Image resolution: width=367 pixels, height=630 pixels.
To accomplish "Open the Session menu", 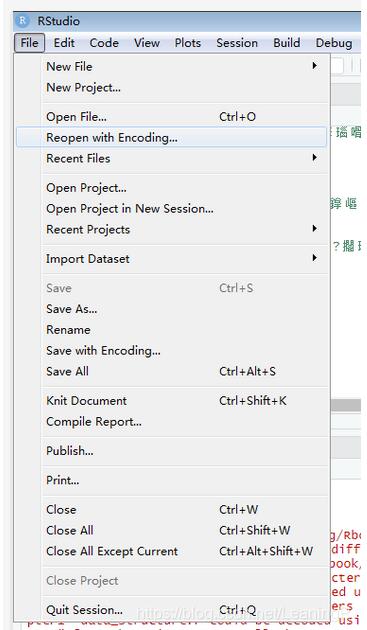I will pyautogui.click(x=237, y=43).
